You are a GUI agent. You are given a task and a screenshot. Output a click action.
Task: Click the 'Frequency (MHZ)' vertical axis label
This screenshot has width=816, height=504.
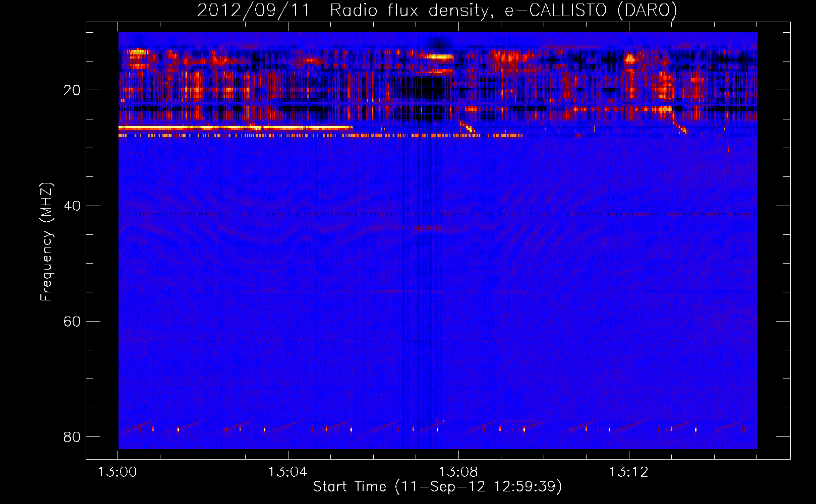coord(46,242)
